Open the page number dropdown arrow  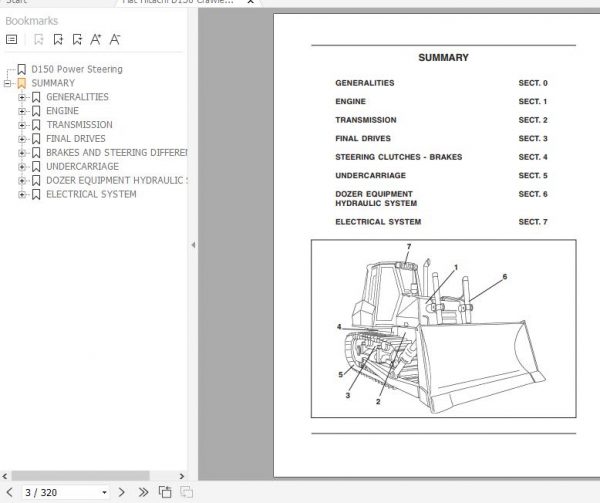coord(104,493)
